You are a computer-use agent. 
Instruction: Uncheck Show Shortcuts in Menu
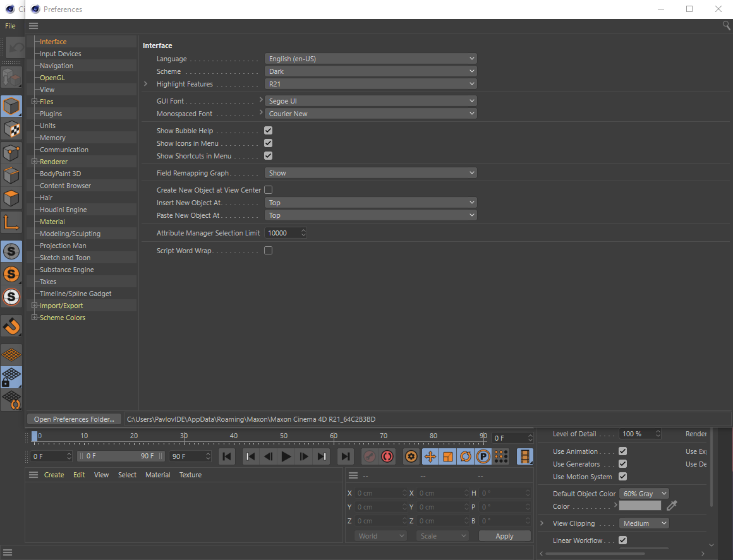269,155
